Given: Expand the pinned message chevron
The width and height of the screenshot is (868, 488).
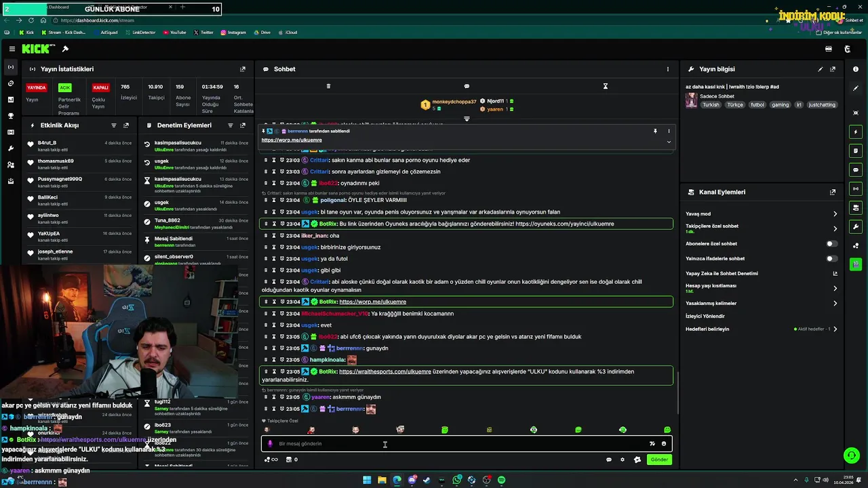Looking at the screenshot, I should click(669, 142).
